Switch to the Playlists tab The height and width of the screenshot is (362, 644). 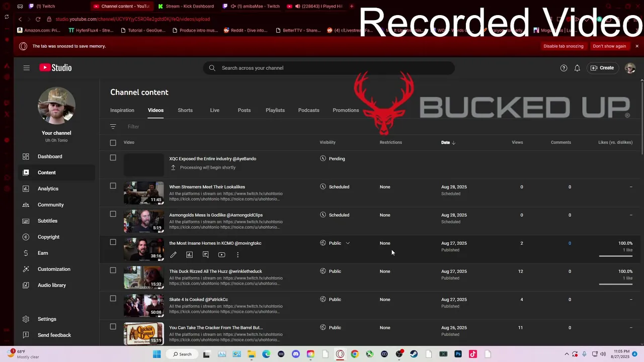(275, 110)
